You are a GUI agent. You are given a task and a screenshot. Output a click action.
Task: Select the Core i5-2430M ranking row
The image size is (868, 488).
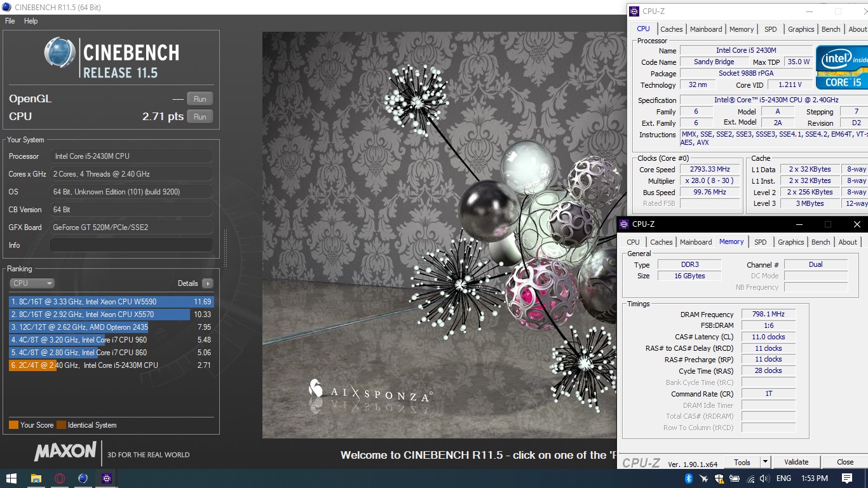(111, 365)
